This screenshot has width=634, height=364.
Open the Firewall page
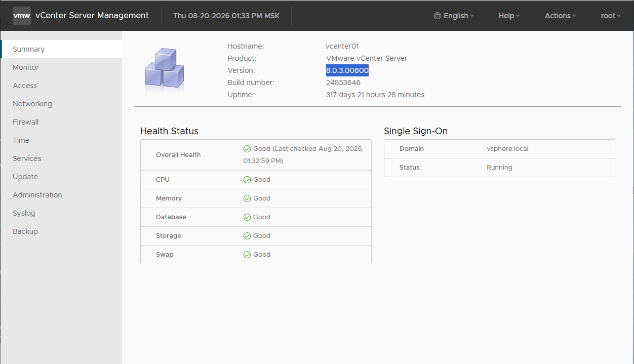pyautogui.click(x=61, y=122)
